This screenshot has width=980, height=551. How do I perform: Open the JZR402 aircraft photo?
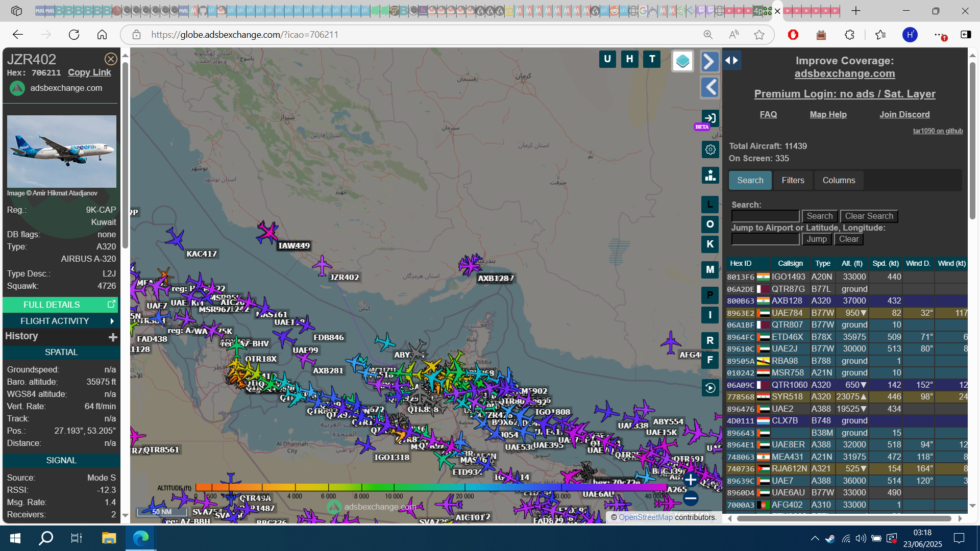click(x=61, y=152)
